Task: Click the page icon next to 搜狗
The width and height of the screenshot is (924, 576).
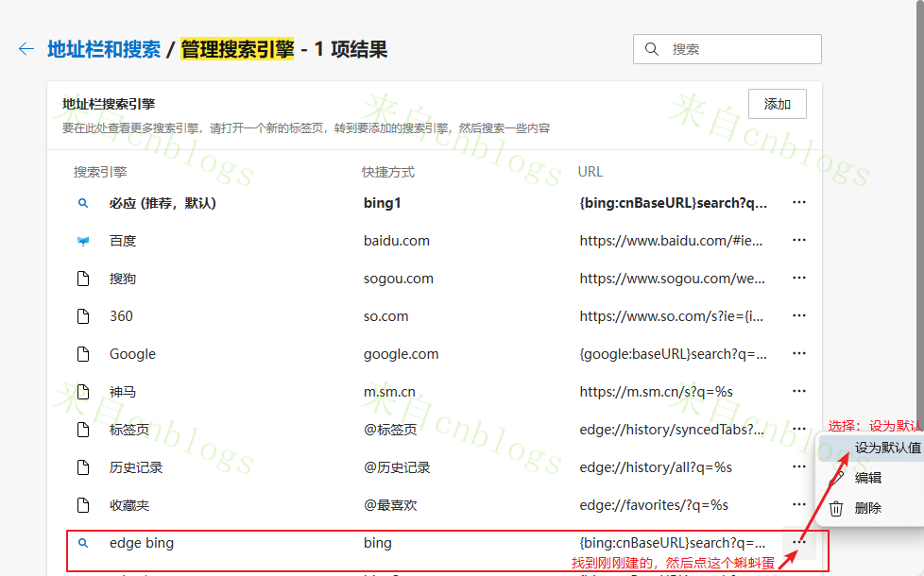Action: 83,279
